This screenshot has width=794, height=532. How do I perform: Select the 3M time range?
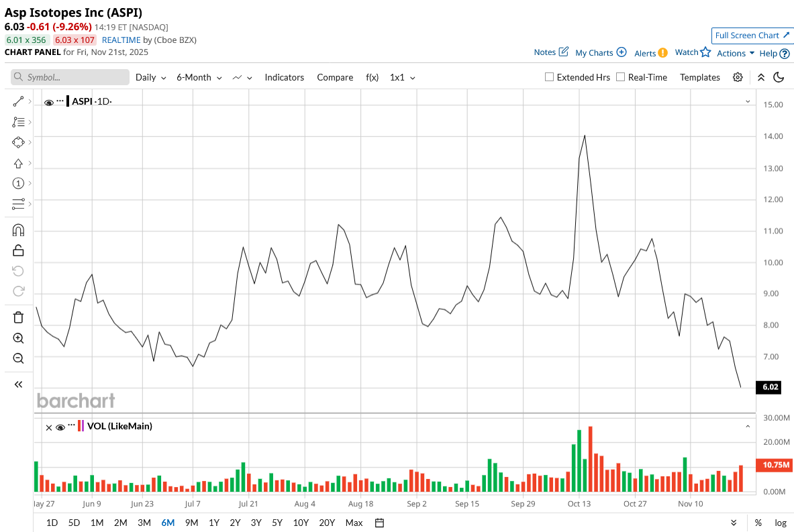144,523
